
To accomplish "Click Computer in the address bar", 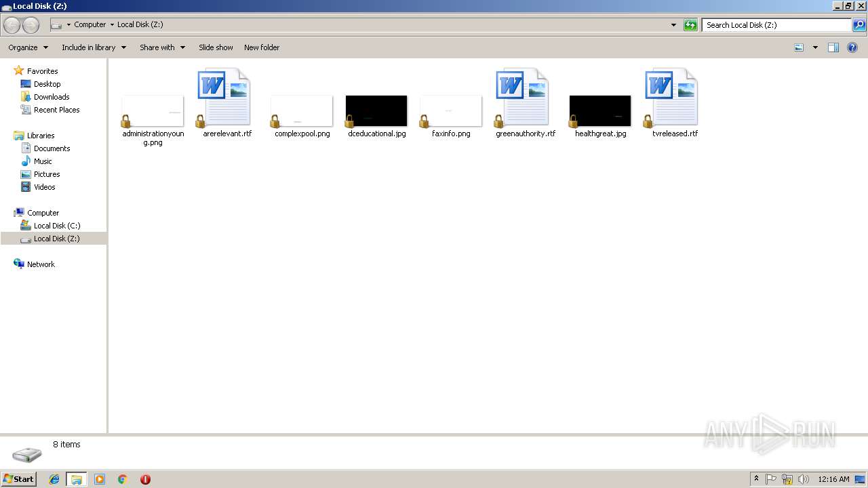I will tap(90, 24).
